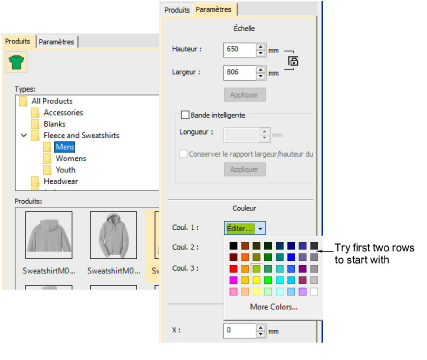This screenshot has height=360, width=427.
Task: Click the Blanks folder icon
Action: pyautogui.click(x=35, y=124)
